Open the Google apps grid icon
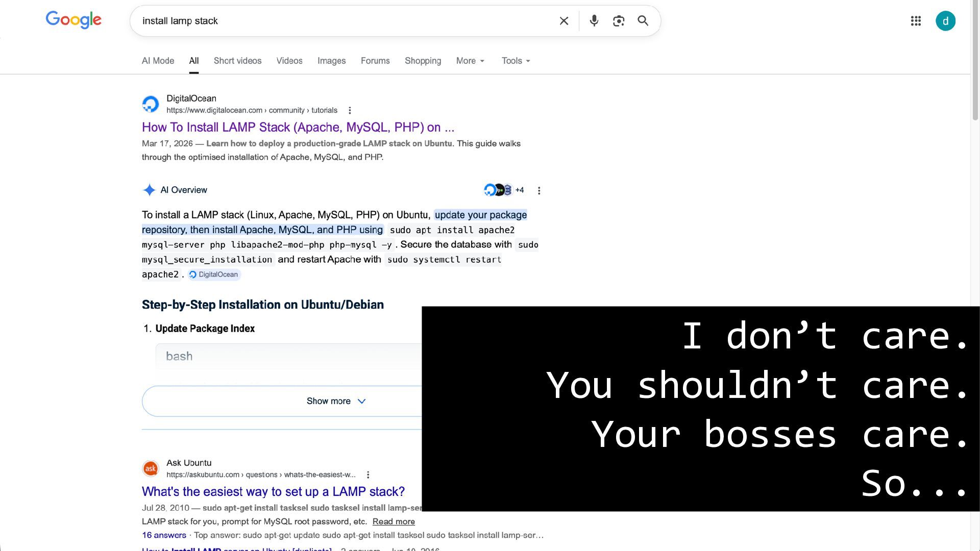Image resolution: width=980 pixels, height=551 pixels. click(916, 21)
